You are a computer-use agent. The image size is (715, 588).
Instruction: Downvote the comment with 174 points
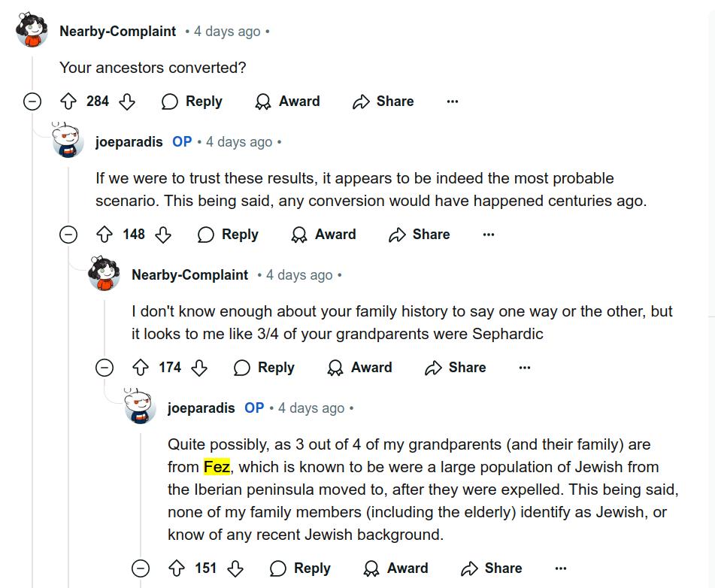pos(199,368)
